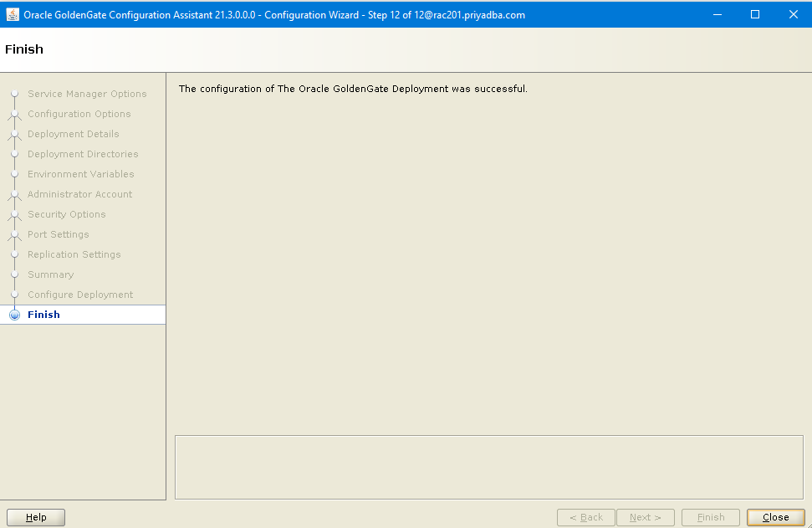Viewport: 812px width, 528px height.
Task: Select the highlighted Finish step label
Action: (43, 315)
